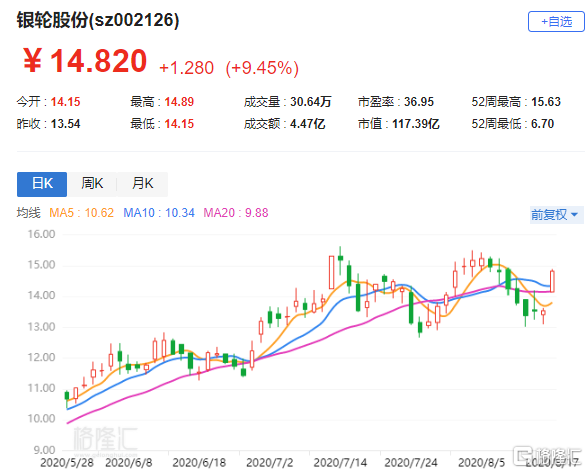Click the 昨收 value 13.54

click(x=65, y=124)
